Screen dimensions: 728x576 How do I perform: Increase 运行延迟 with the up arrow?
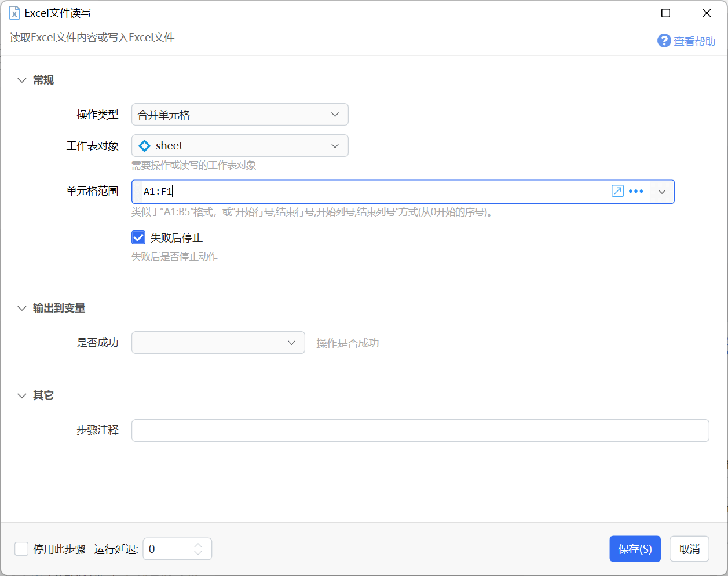tap(198, 545)
